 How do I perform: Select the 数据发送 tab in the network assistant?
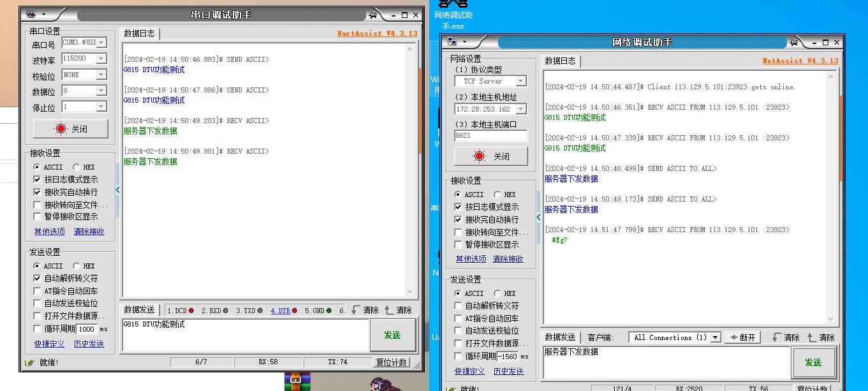coord(560,337)
